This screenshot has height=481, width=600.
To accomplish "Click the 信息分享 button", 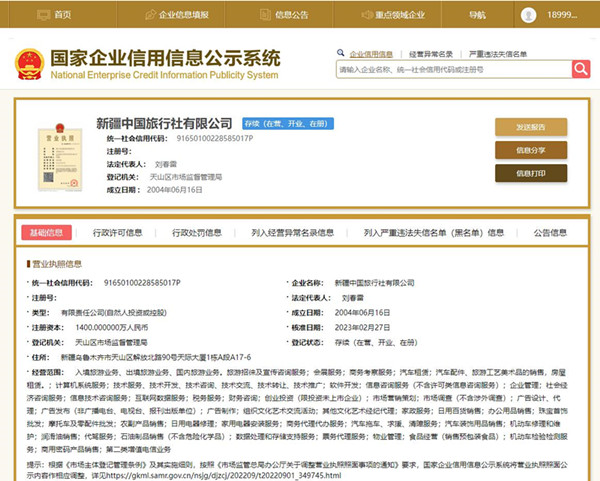I will pos(531,150).
